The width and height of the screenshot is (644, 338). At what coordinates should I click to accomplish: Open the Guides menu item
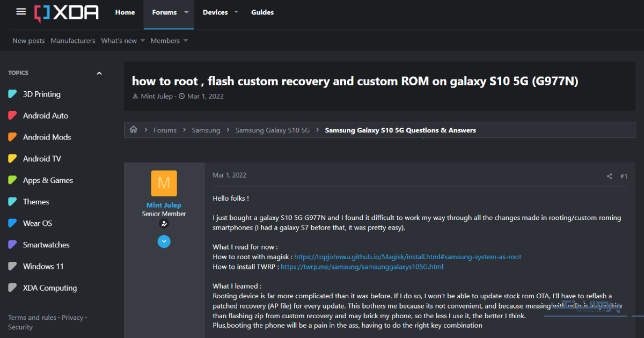(262, 12)
